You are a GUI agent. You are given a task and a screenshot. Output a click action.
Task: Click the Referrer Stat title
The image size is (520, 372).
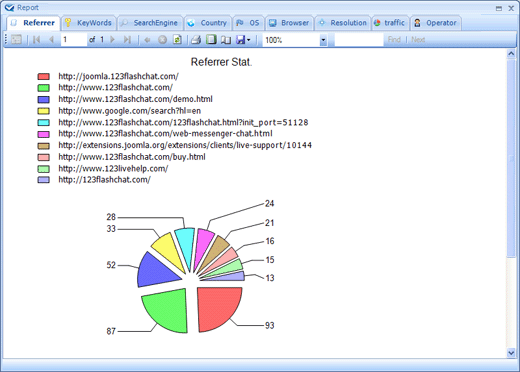[221, 62]
